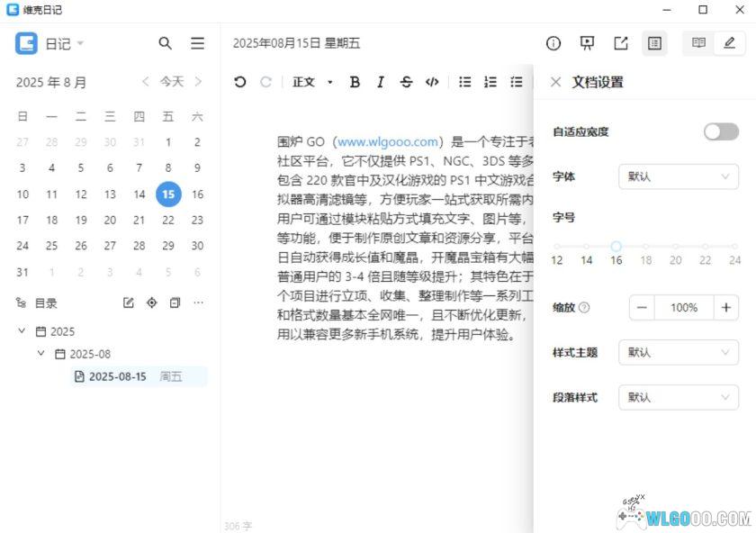
Task: Open the 日记 notebook switcher
Action: 59,42
